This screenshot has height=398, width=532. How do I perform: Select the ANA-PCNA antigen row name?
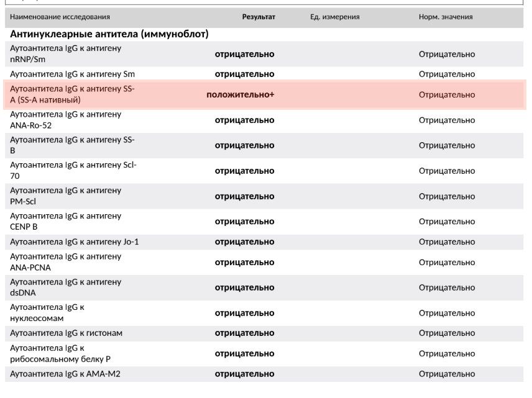(x=65, y=262)
